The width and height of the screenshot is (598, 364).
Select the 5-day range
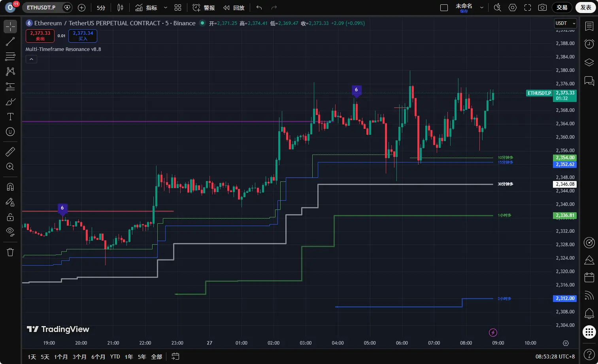[x=45, y=356]
